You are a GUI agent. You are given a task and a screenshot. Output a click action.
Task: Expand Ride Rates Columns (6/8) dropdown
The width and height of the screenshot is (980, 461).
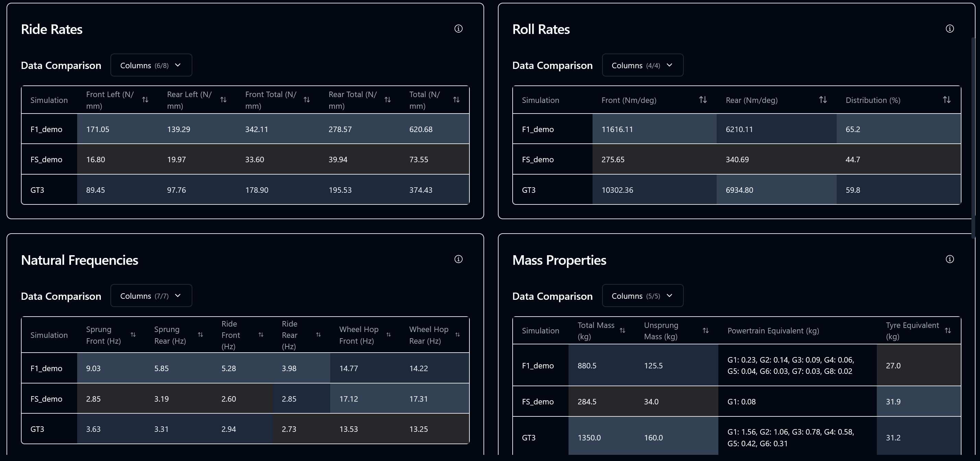[151, 65]
